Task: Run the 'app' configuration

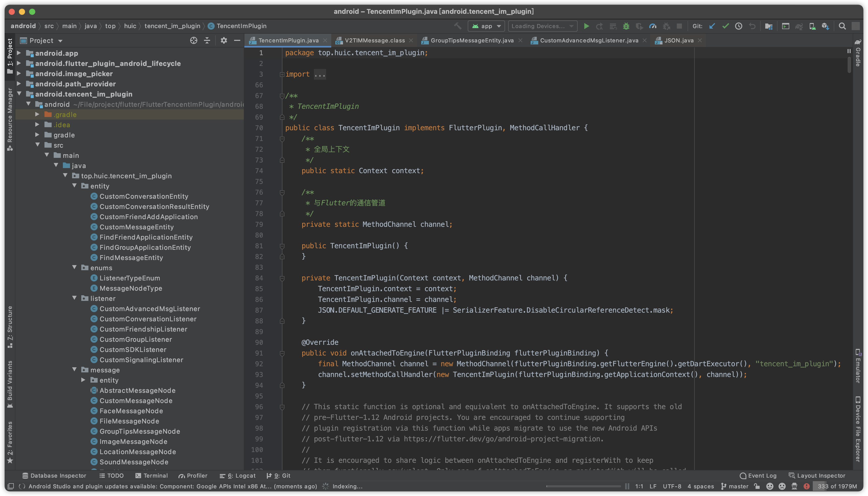Action: (587, 26)
